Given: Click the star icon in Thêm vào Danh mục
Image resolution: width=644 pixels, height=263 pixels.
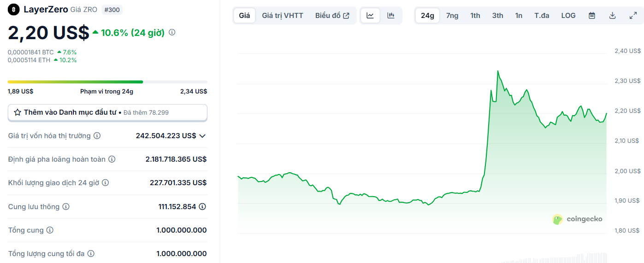Looking at the screenshot, I should pyautogui.click(x=18, y=112).
